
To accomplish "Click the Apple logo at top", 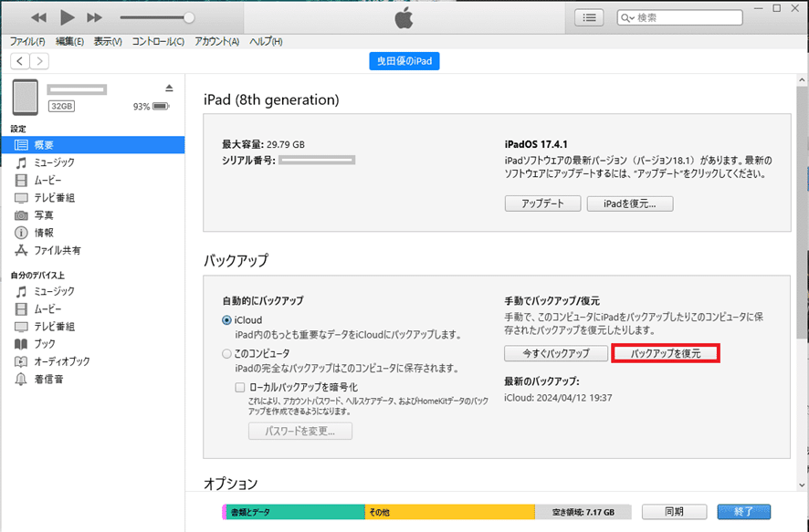I will click(x=404, y=18).
